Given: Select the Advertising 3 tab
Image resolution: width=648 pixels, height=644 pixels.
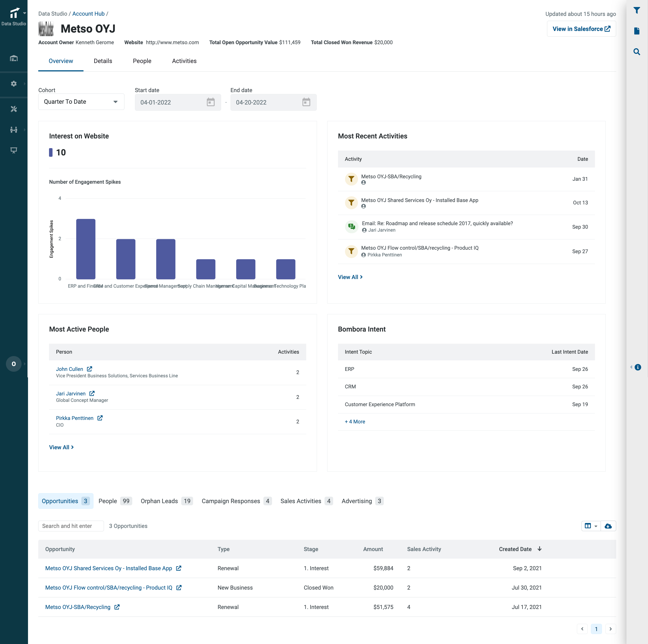Looking at the screenshot, I should tap(362, 501).
